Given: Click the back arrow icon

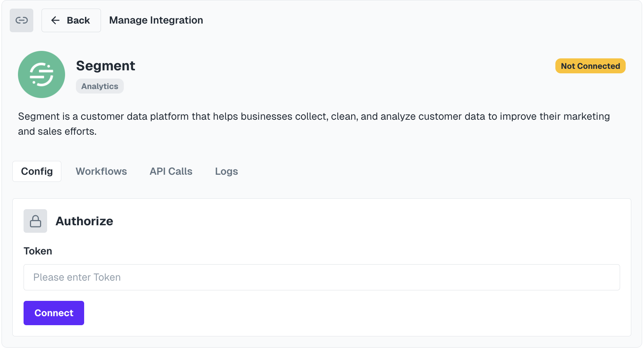Looking at the screenshot, I should pyautogui.click(x=55, y=20).
